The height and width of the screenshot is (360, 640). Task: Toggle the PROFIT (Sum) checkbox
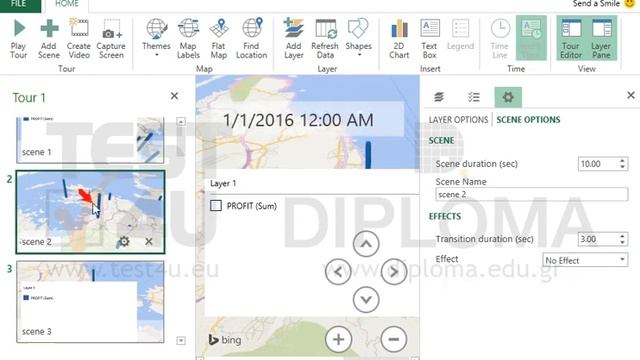216,205
